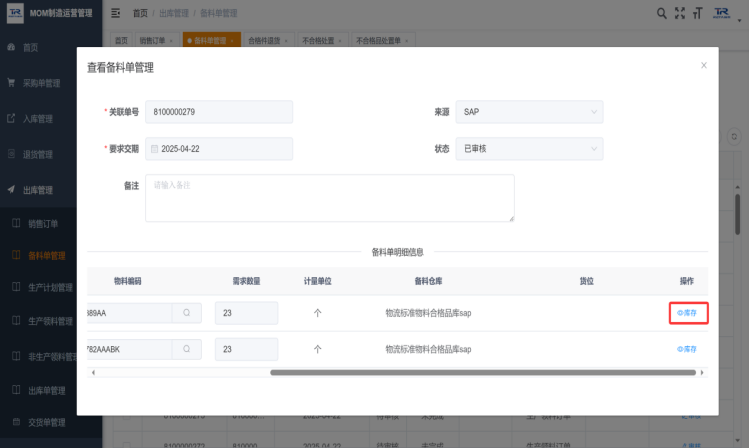
Task: View 库存 for the 889AA row
Action: (x=687, y=313)
